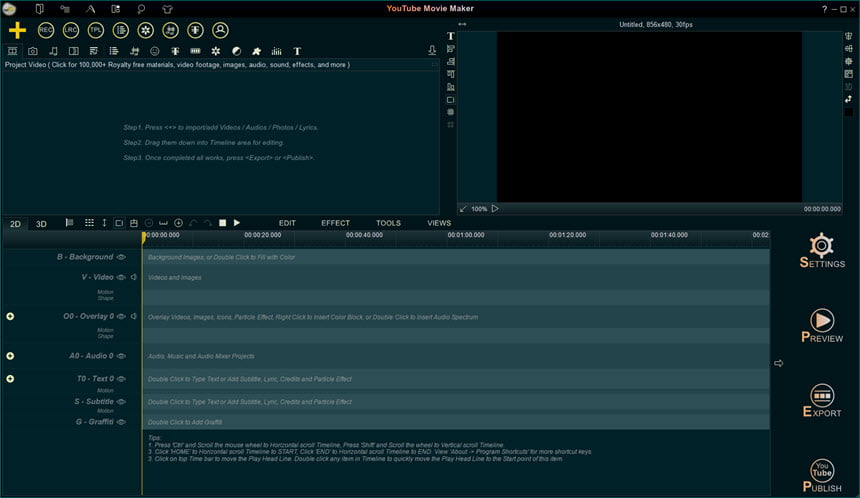The image size is (860, 498).
Task: Click the yellow playhead marker at timeline start
Action: pyautogui.click(x=144, y=236)
